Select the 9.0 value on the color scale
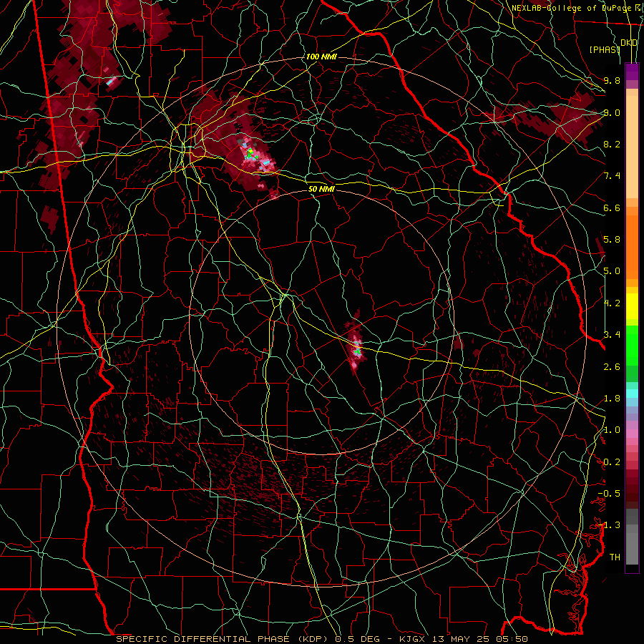Screen dimensions: 644x644 tap(612, 112)
